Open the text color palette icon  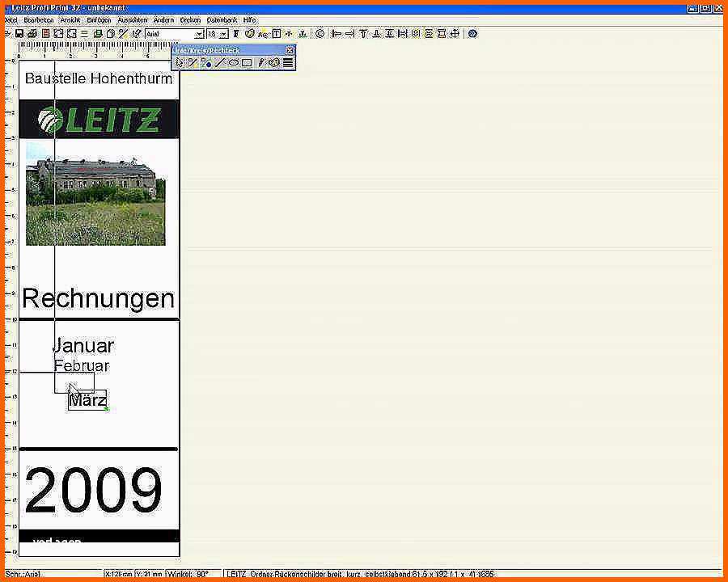[250, 33]
